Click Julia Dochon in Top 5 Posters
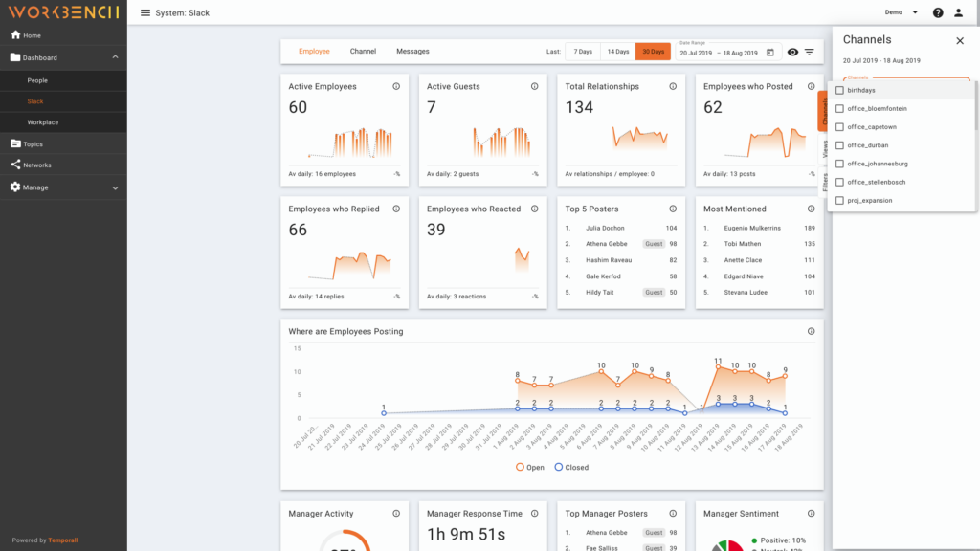This screenshot has width=980, height=551. [605, 228]
